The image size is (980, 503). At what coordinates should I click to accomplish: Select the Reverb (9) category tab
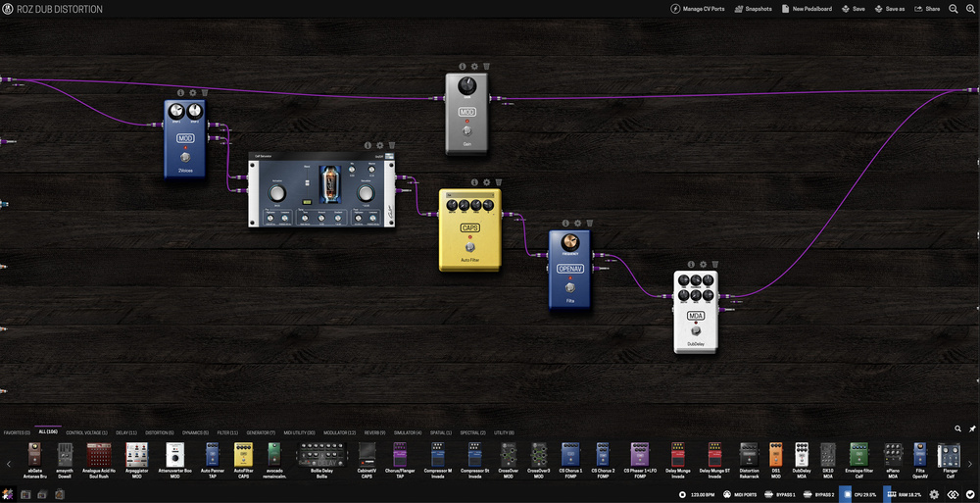[376, 432]
